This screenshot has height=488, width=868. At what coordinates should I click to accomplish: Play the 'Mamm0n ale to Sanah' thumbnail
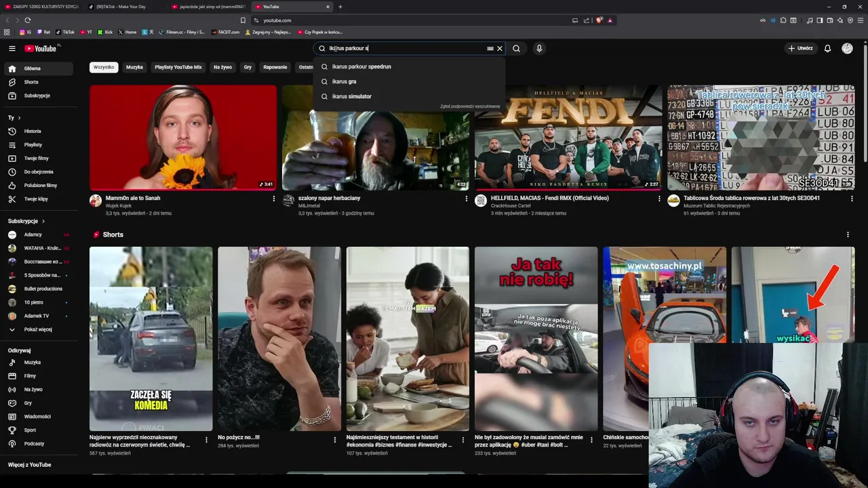pos(183,138)
